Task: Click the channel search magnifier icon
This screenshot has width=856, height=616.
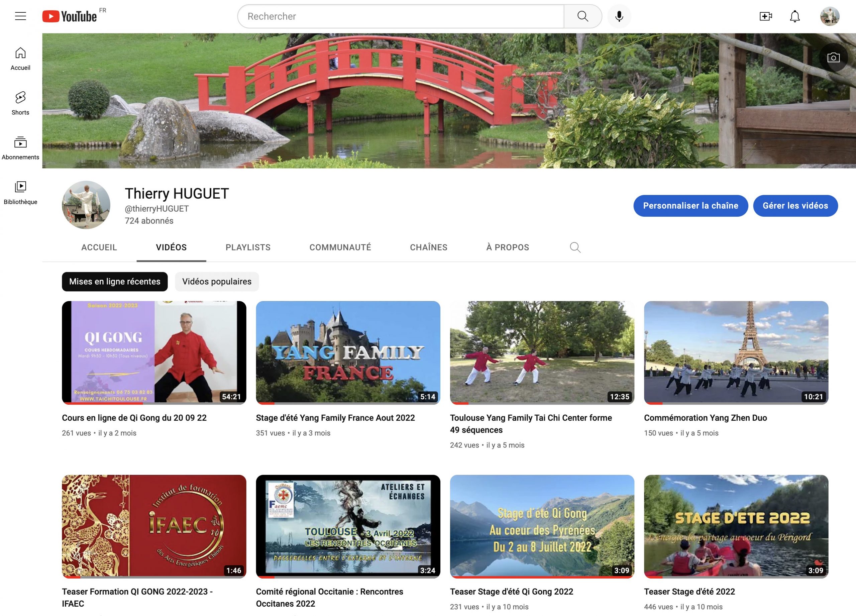Action: 575,247
